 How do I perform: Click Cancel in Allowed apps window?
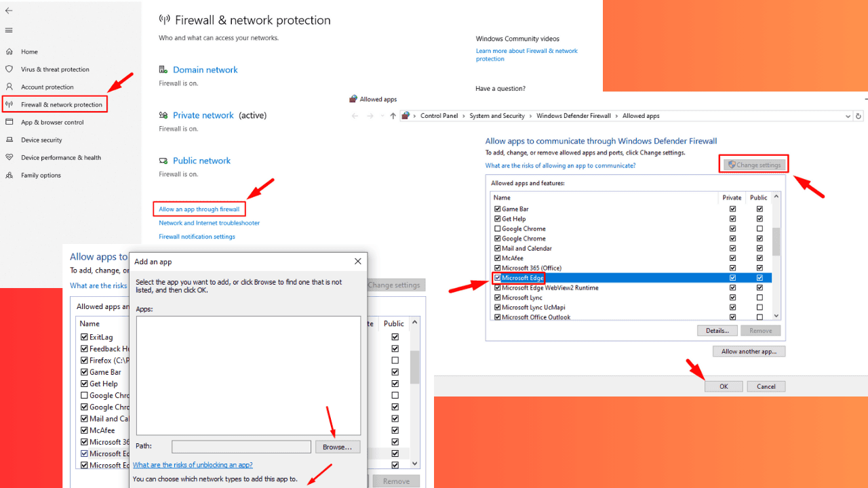coord(766,386)
